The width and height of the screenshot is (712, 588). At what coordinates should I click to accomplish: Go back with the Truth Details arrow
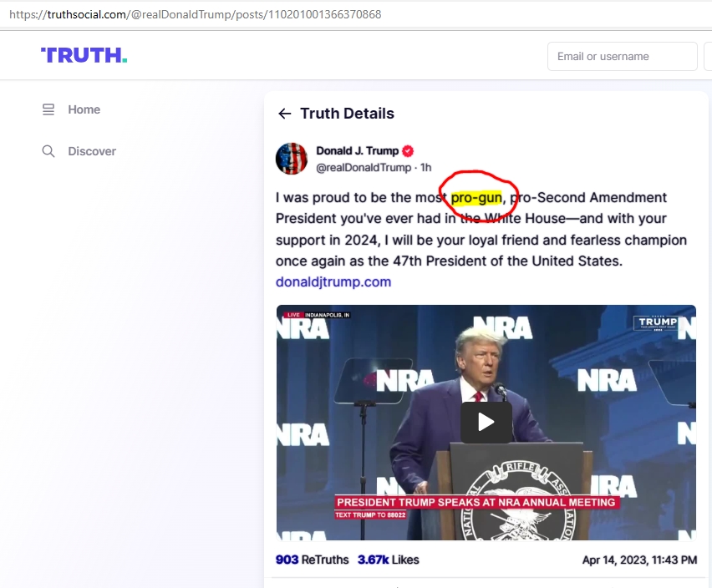click(284, 114)
